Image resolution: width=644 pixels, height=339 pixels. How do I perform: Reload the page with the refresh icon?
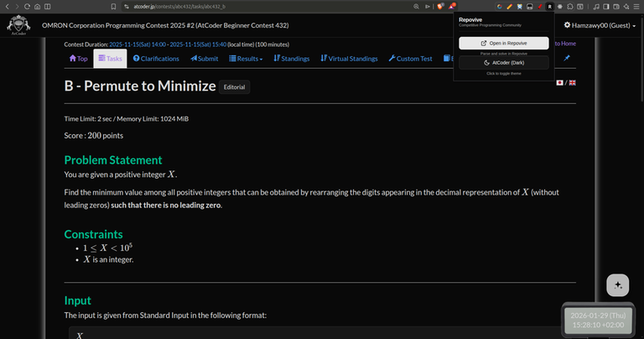click(x=27, y=7)
